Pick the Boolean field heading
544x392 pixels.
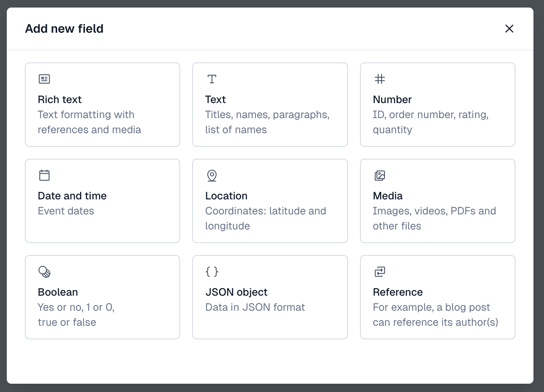(x=58, y=292)
